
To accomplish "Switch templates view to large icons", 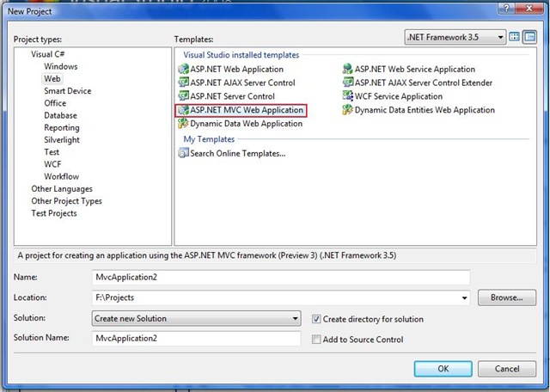I will pyautogui.click(x=514, y=37).
